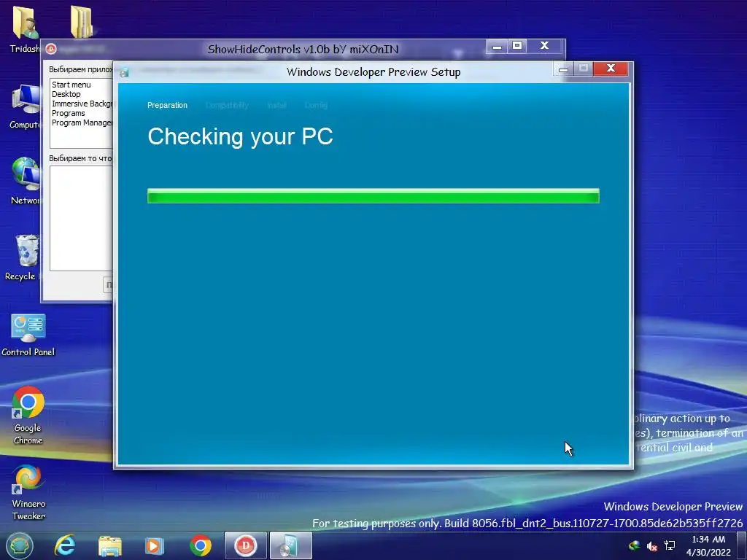Open the Start orb on the taskbar
This screenshot has width=747, height=560.
coord(19,545)
